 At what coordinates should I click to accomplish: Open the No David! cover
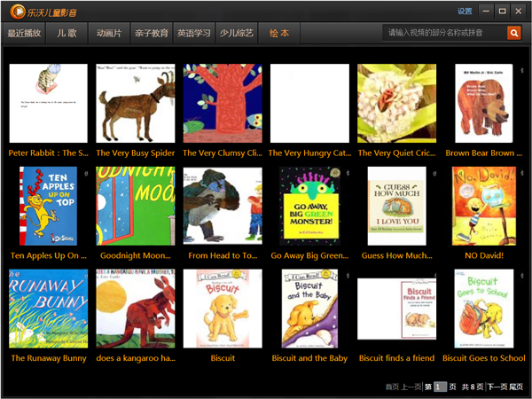coord(484,206)
